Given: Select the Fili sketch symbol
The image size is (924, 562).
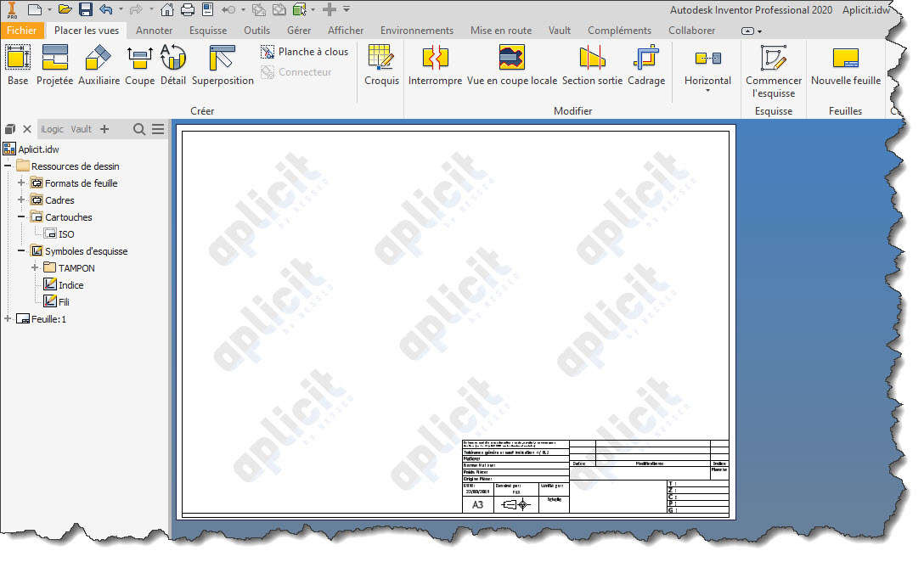Looking at the screenshot, I should [x=57, y=301].
